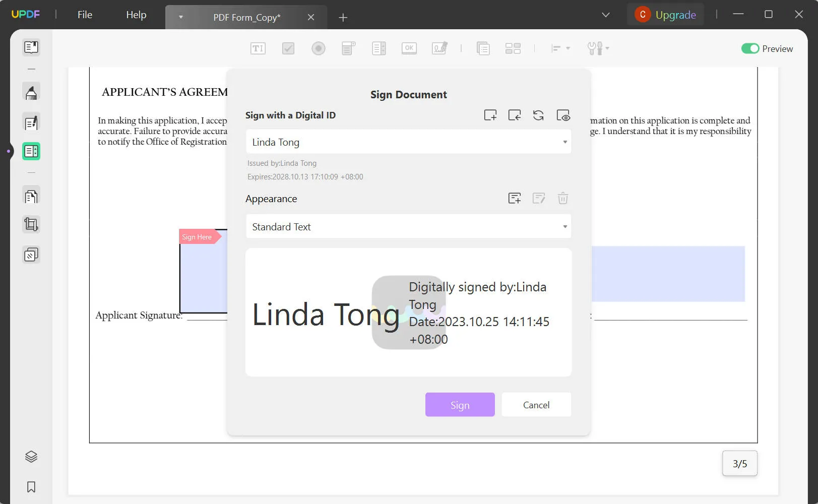Viewport: 818px width, 504px height.
Task: Switch to the PDF Form_Copy tab
Action: click(246, 17)
